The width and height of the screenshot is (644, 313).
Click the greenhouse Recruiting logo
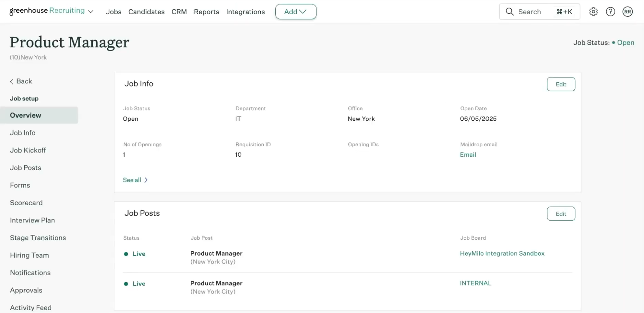[47, 11]
